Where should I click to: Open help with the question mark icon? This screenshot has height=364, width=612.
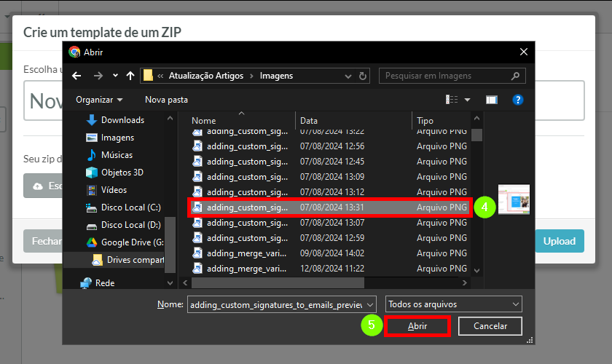tap(517, 100)
